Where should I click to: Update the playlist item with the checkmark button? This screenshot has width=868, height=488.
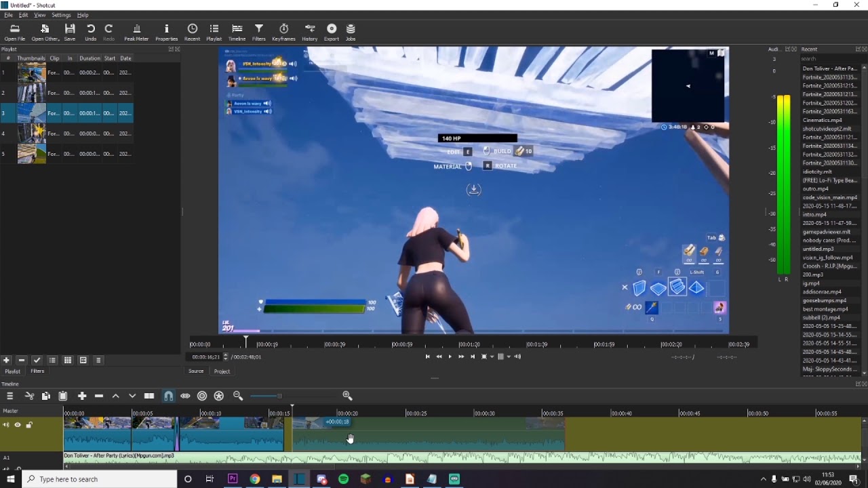[37, 361]
